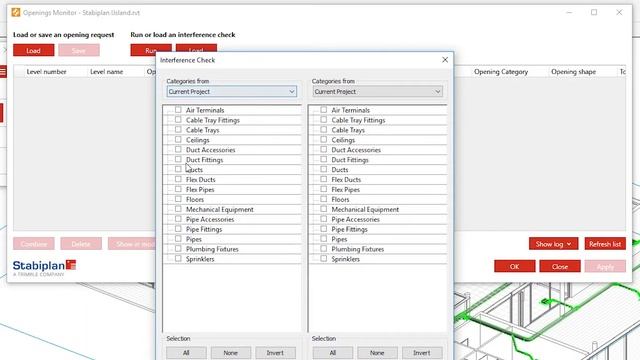Click left Selection All button
Viewport: 640px width, 360px height.
tap(186, 353)
